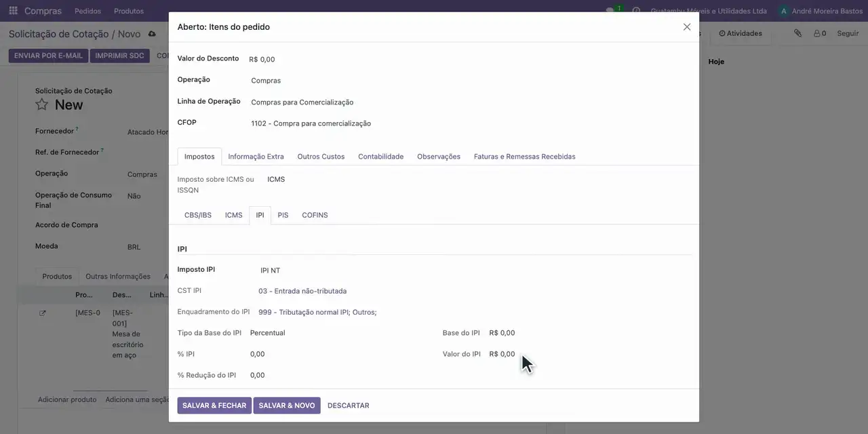Image resolution: width=868 pixels, height=434 pixels.
Task: Click the Salvar & Fechar button
Action: [214, 406]
